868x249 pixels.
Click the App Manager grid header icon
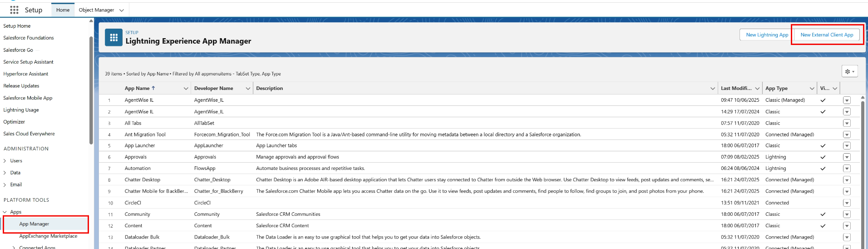point(113,38)
